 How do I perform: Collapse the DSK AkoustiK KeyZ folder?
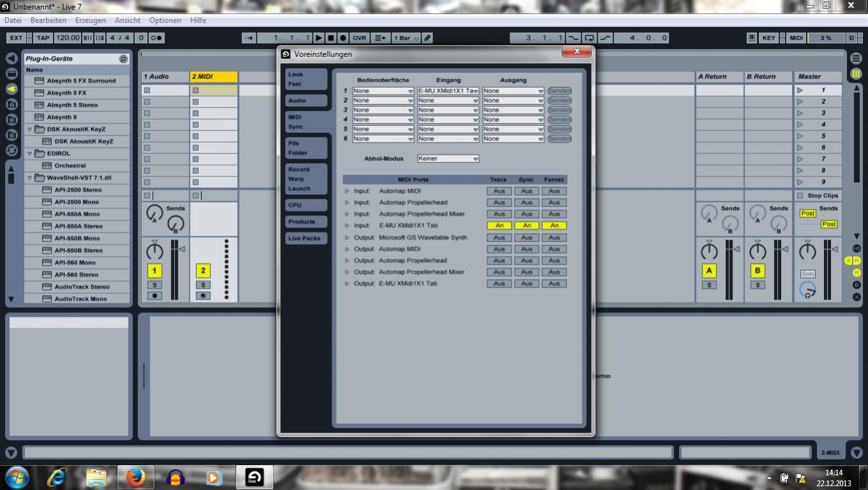click(29, 129)
